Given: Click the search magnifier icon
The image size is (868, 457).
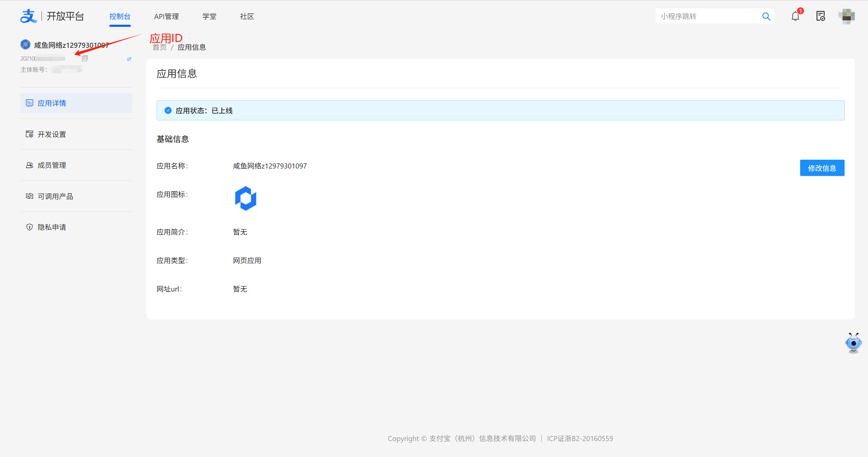Looking at the screenshot, I should click(x=766, y=16).
